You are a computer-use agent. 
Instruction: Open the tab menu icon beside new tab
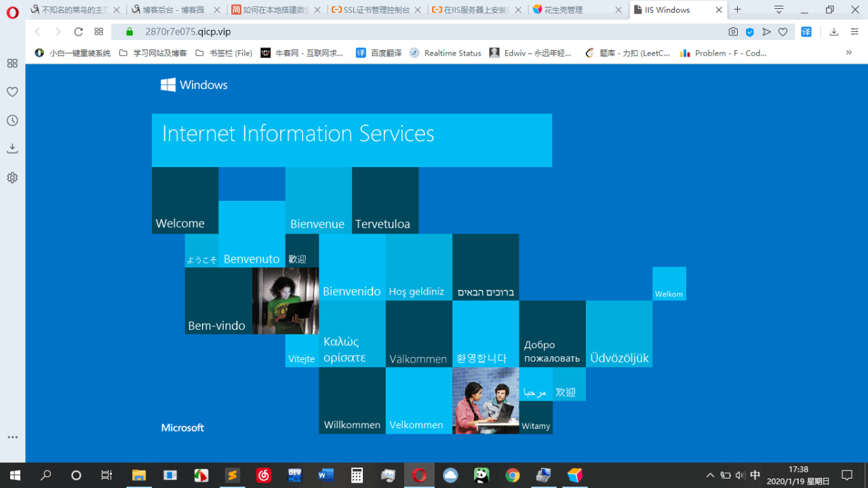point(779,10)
